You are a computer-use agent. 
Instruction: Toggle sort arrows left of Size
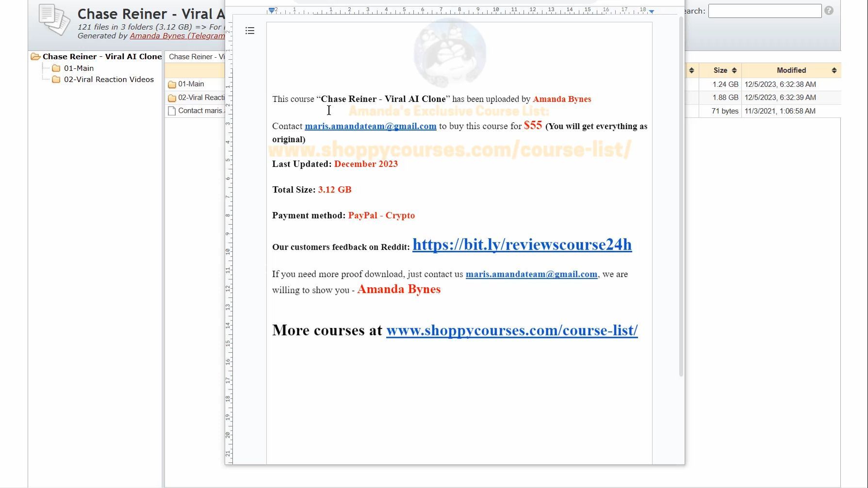691,70
